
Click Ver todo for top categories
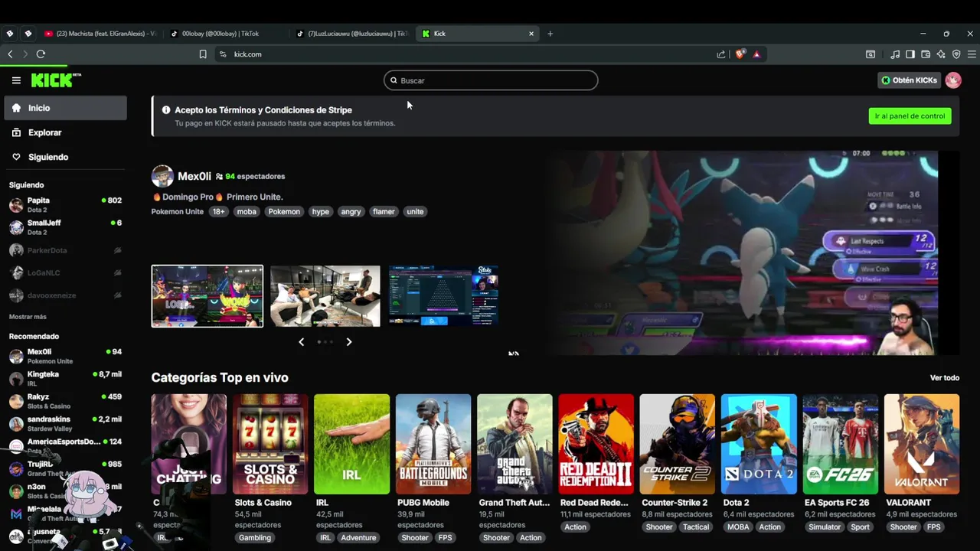point(945,378)
